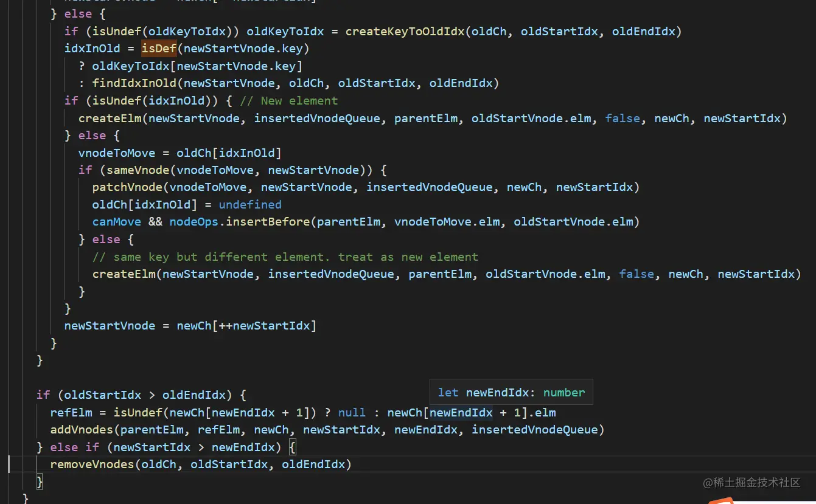Click the createKeyToOldIdx function name

(405, 31)
